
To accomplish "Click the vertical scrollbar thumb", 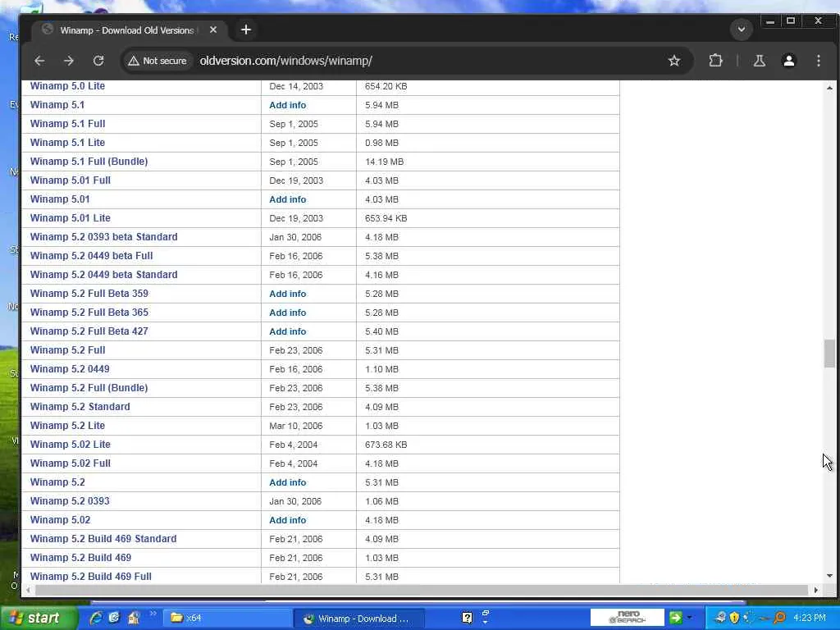I will coord(829,354).
